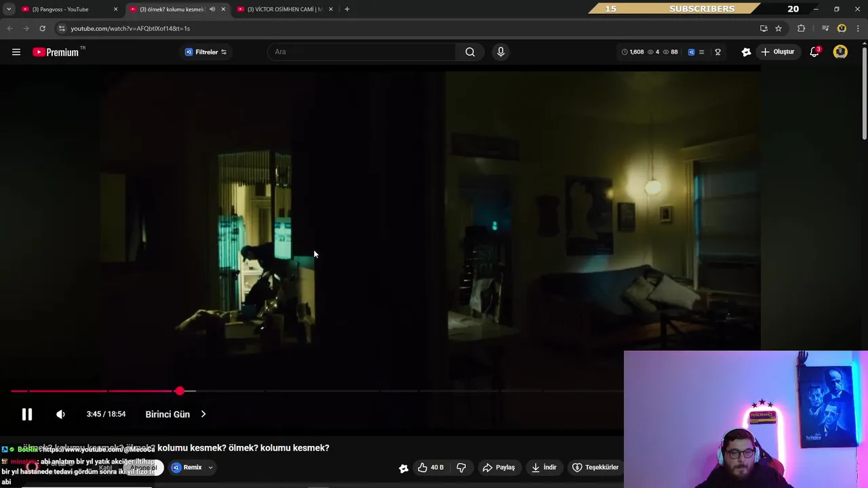Open the account avatar menu
The width and height of the screenshot is (868, 488).
click(x=840, y=52)
